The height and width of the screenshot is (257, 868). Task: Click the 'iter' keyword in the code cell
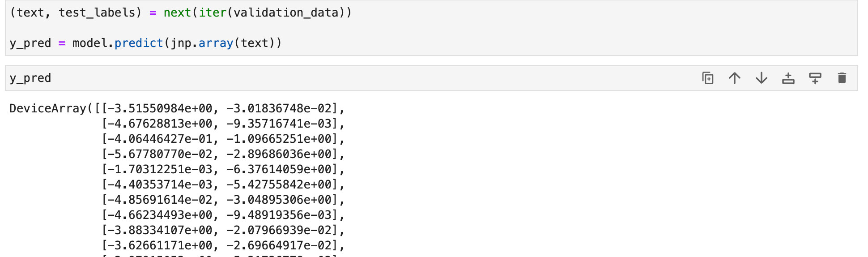(213, 13)
